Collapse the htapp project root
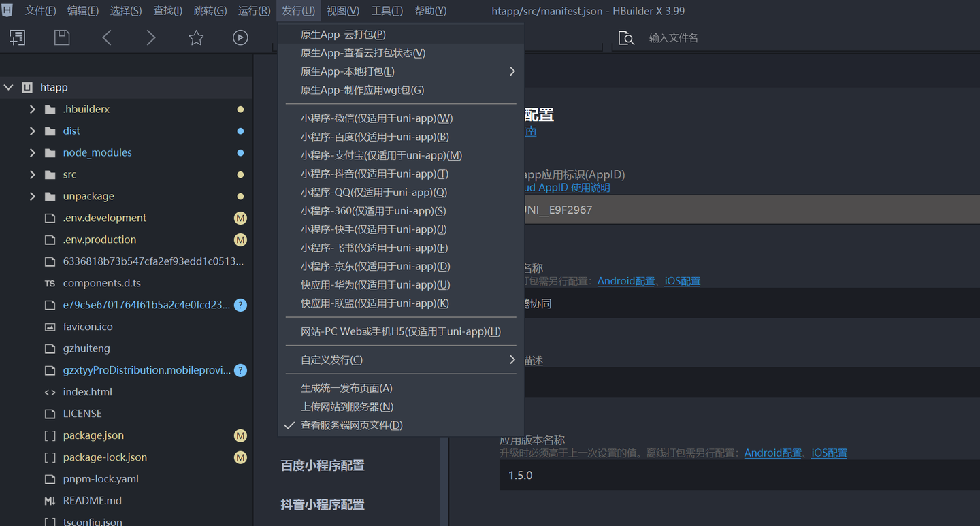This screenshot has width=980, height=526. point(9,88)
